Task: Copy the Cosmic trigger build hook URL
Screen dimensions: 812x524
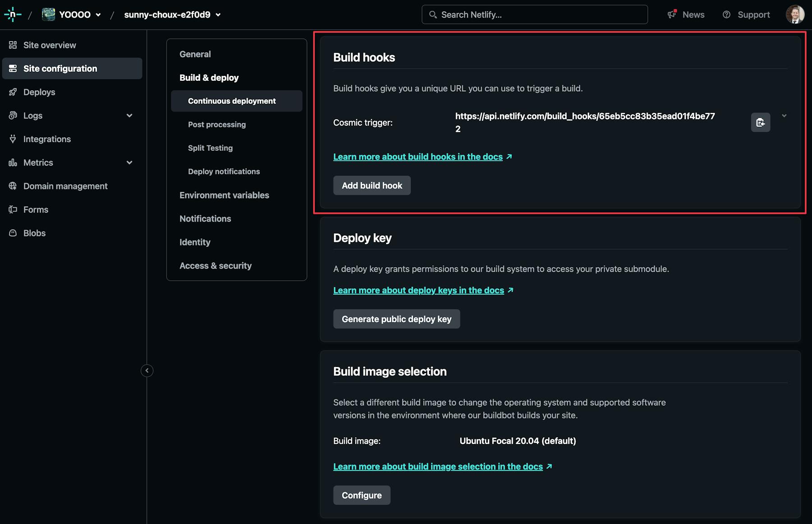Action: [x=761, y=122]
